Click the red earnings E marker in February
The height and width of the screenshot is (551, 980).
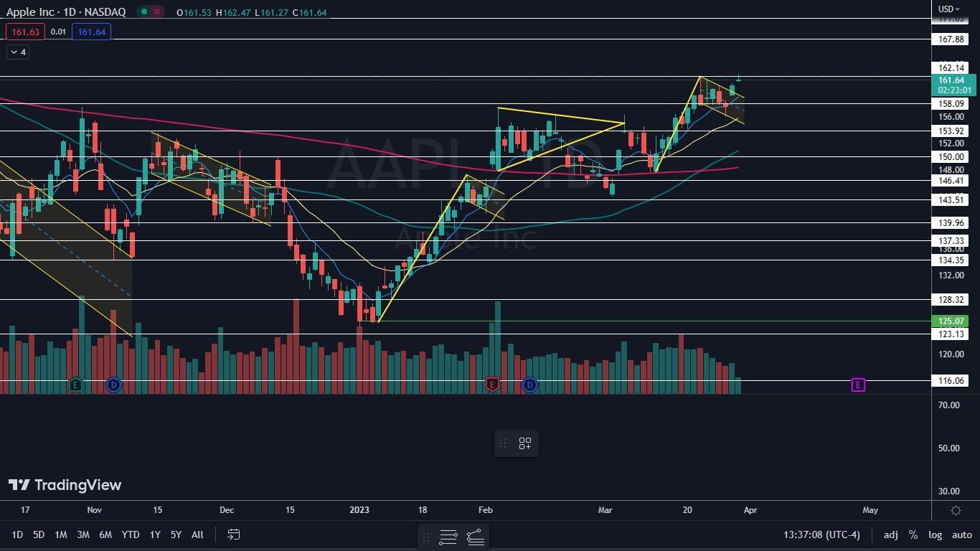click(x=492, y=385)
